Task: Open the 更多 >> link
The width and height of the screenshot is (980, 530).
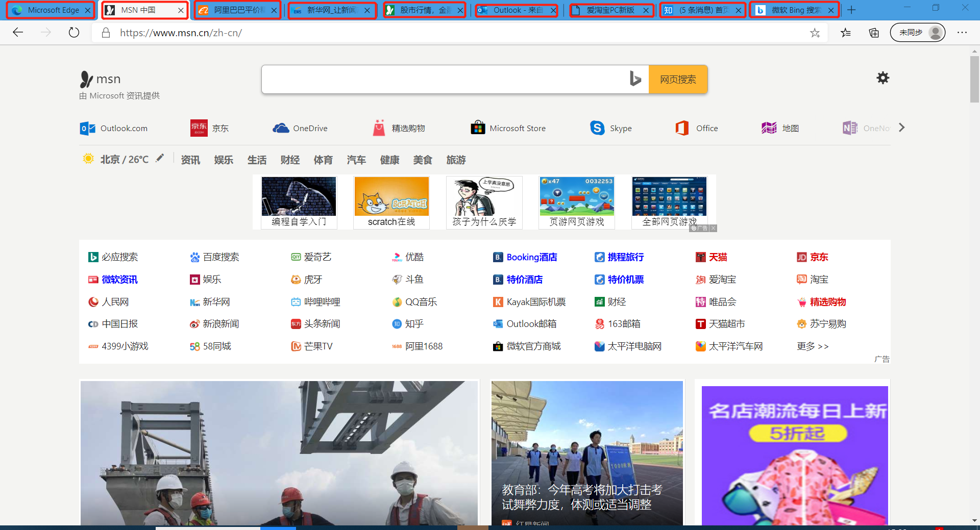Action: [x=813, y=346]
